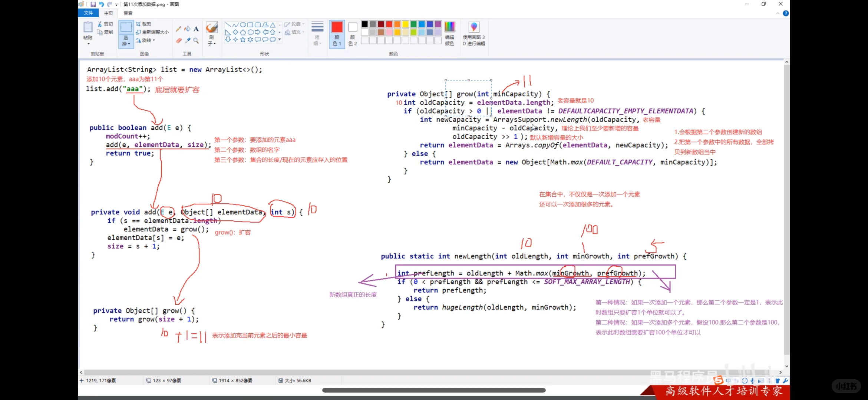868x400 pixels.
Task: Switch to the View (查看) tab
Action: click(x=128, y=13)
